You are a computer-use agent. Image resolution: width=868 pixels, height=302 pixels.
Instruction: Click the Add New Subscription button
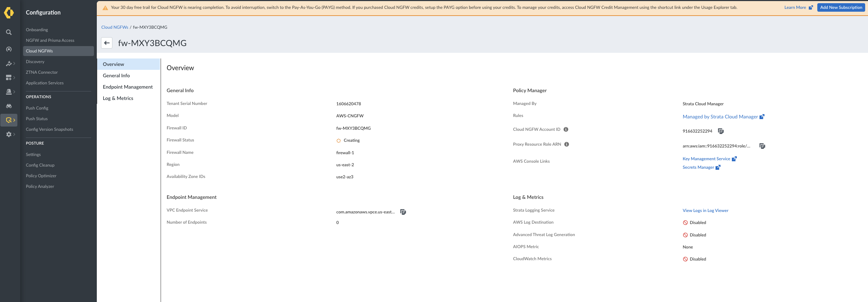tap(841, 7)
